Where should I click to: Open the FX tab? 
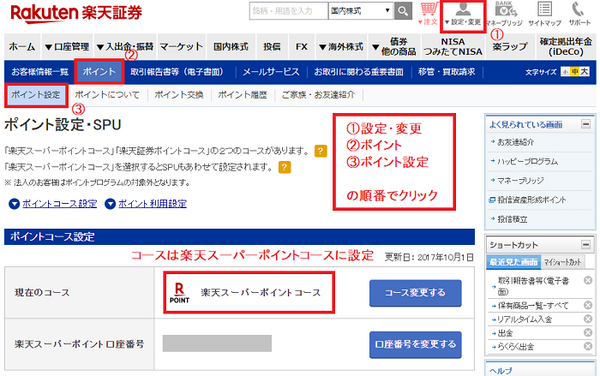(302, 47)
